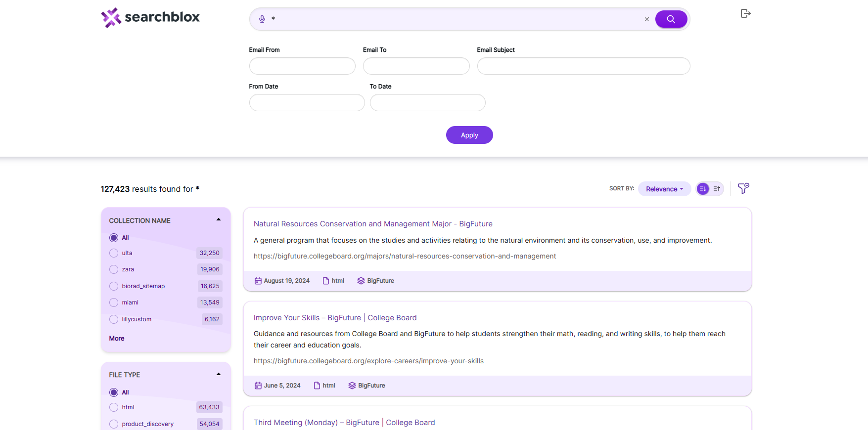
Task: Open Natural Resources Conservation and Management result
Action: click(373, 224)
